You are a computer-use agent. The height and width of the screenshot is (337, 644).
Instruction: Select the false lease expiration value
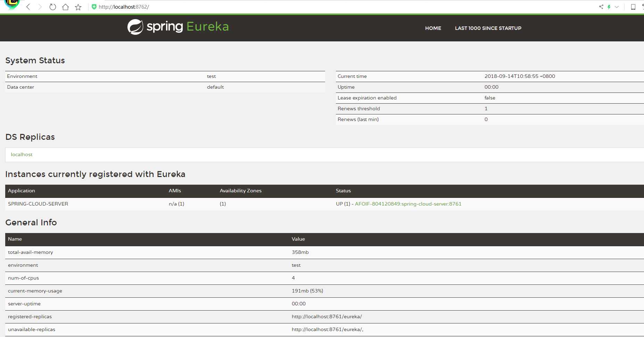(x=490, y=98)
